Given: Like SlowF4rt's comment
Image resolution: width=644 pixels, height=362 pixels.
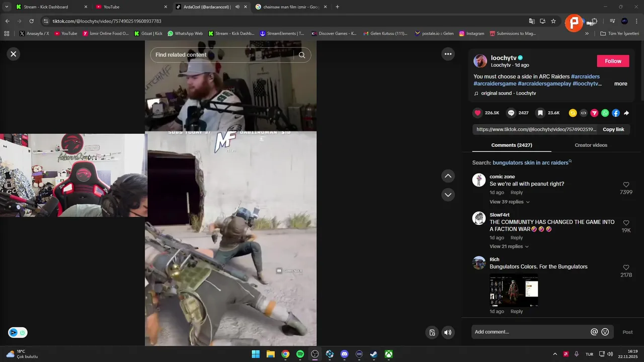Looking at the screenshot, I should 626,223.
